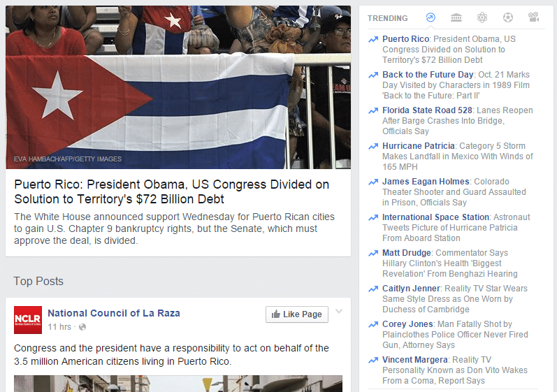Click the globe privacy icon beside 11 hrs

(82, 327)
